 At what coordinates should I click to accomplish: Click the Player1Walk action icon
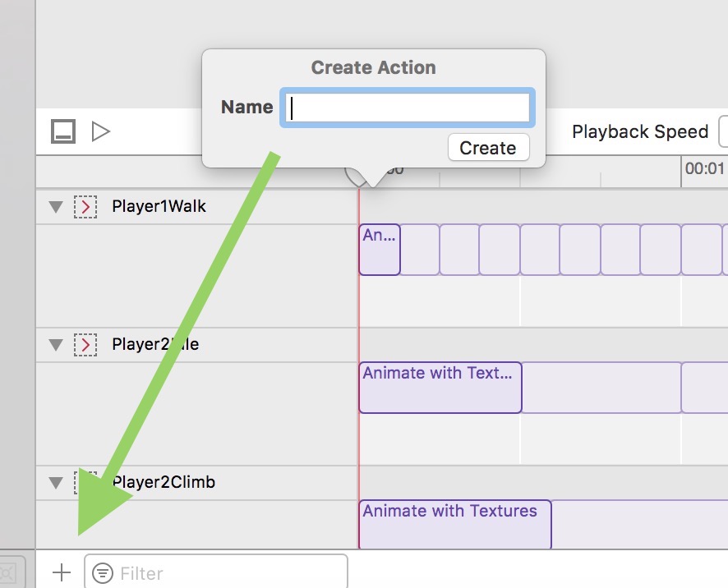click(85, 207)
